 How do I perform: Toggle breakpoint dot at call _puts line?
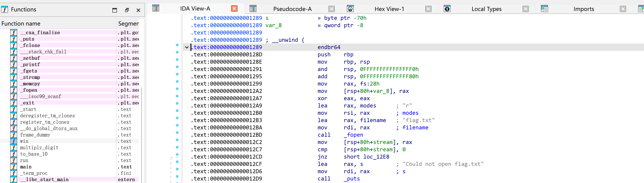[x=177, y=177]
